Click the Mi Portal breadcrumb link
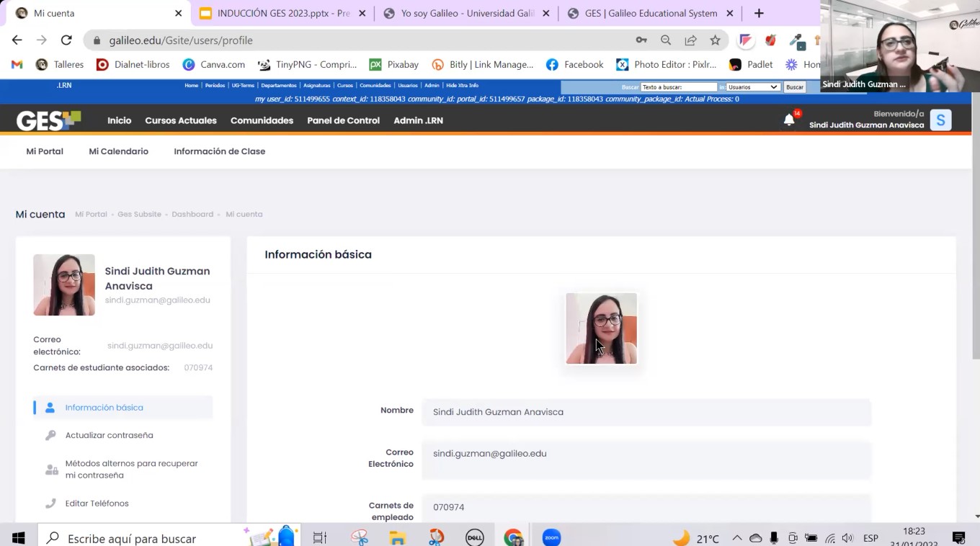980x546 pixels. [x=91, y=214]
